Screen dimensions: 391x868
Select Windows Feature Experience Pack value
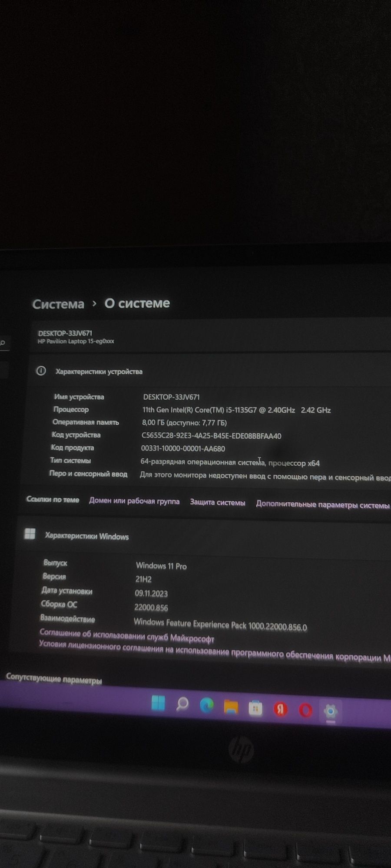(x=220, y=625)
